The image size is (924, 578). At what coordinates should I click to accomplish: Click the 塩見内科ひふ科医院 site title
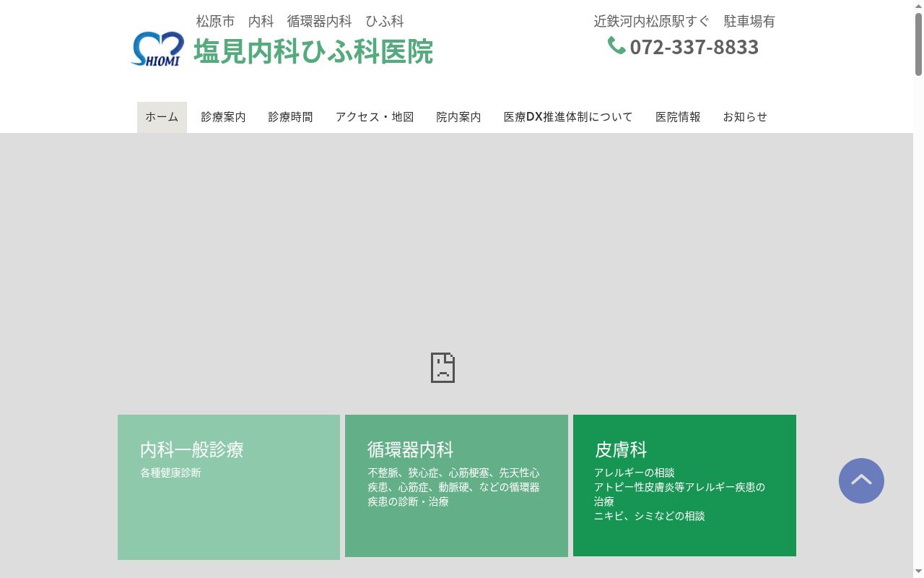[313, 51]
